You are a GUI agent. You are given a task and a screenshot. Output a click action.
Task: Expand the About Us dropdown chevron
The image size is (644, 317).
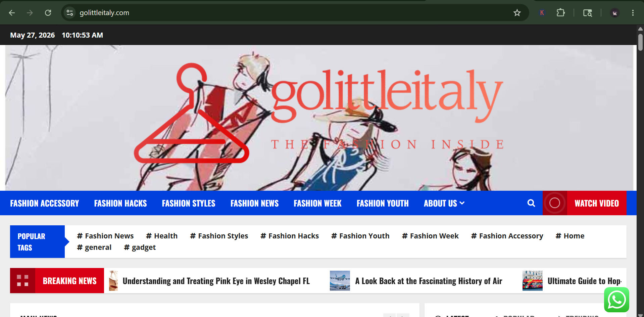pos(462,203)
